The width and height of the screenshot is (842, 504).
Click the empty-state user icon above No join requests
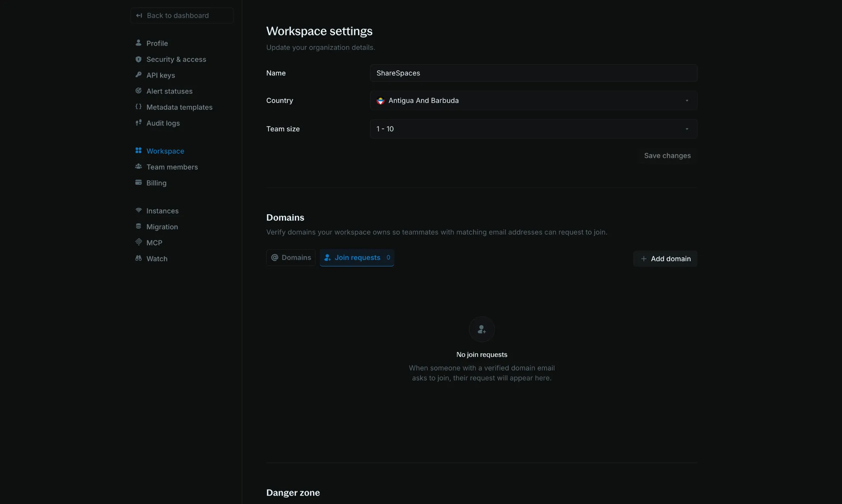(x=482, y=329)
